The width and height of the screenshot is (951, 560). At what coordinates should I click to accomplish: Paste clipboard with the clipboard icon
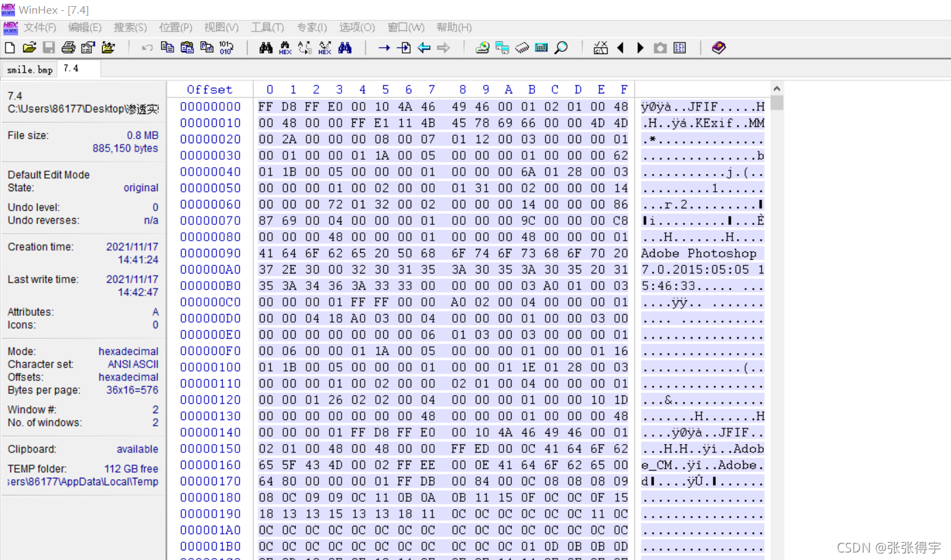pyautogui.click(x=187, y=47)
